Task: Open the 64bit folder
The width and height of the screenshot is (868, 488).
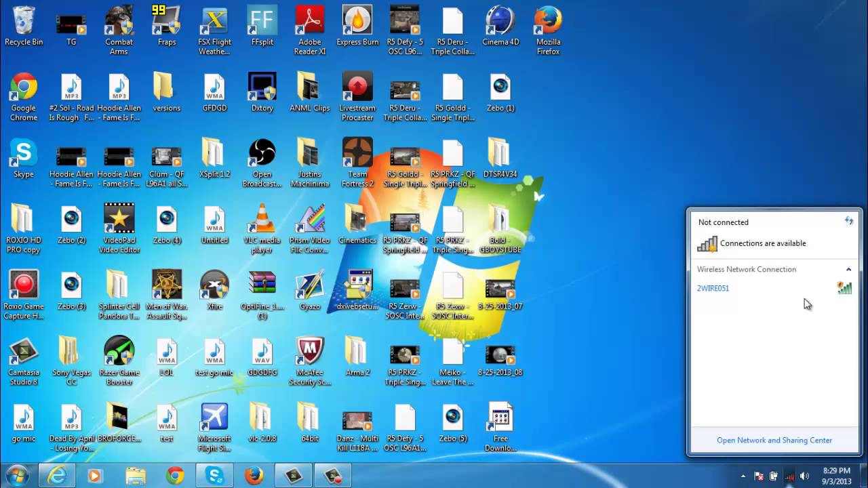Action: pyautogui.click(x=310, y=424)
